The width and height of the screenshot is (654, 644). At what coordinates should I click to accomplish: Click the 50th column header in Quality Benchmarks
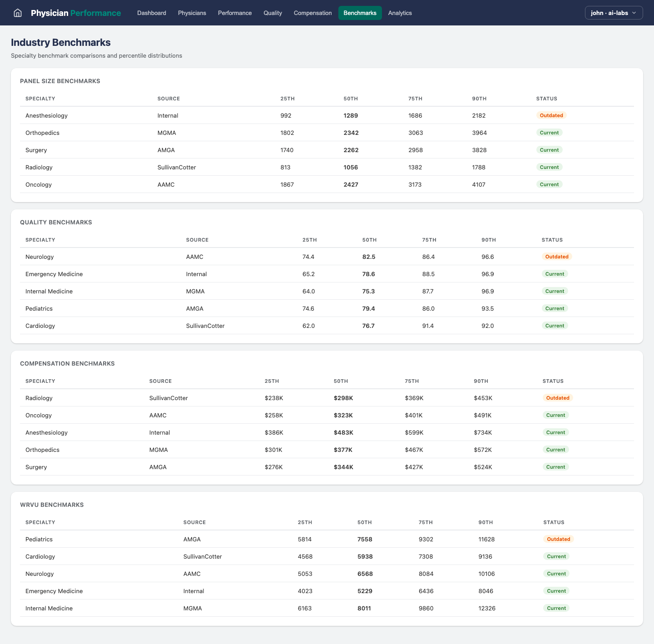point(369,240)
